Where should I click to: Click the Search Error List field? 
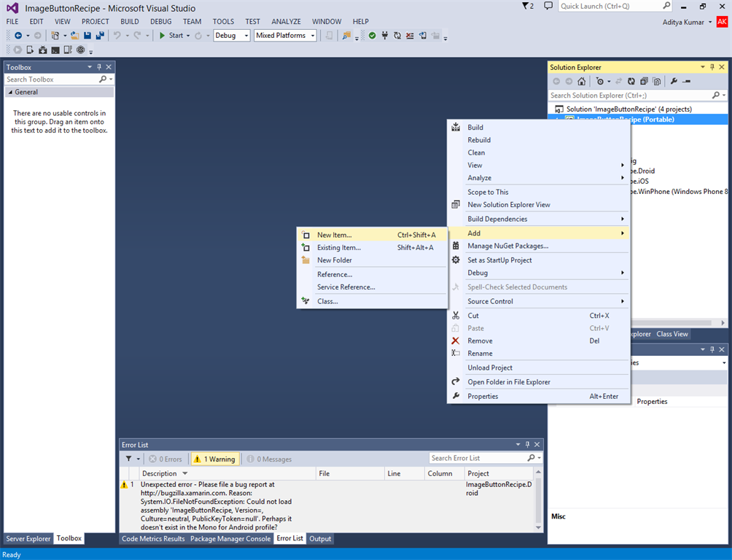[x=478, y=458]
